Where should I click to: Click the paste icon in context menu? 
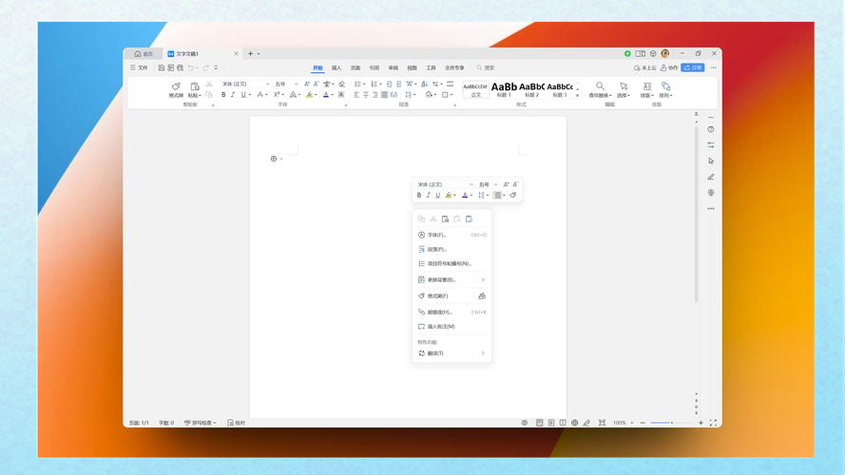click(x=445, y=219)
